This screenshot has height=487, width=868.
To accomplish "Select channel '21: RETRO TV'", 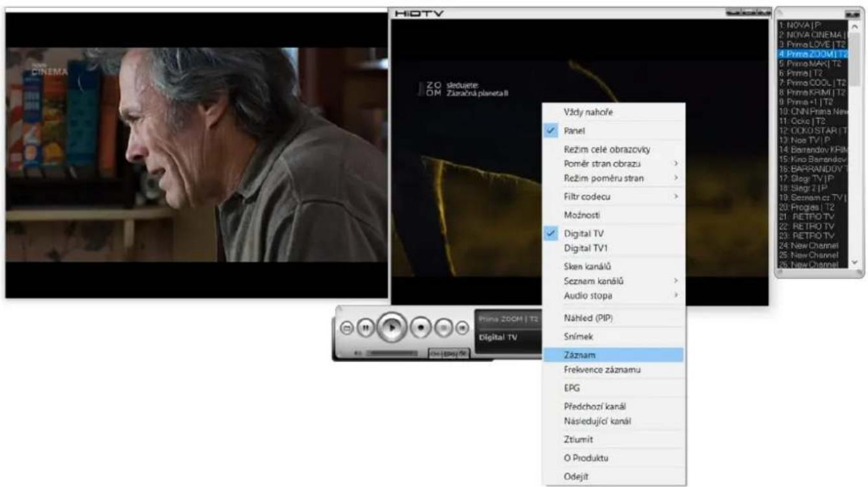I will [x=814, y=216].
